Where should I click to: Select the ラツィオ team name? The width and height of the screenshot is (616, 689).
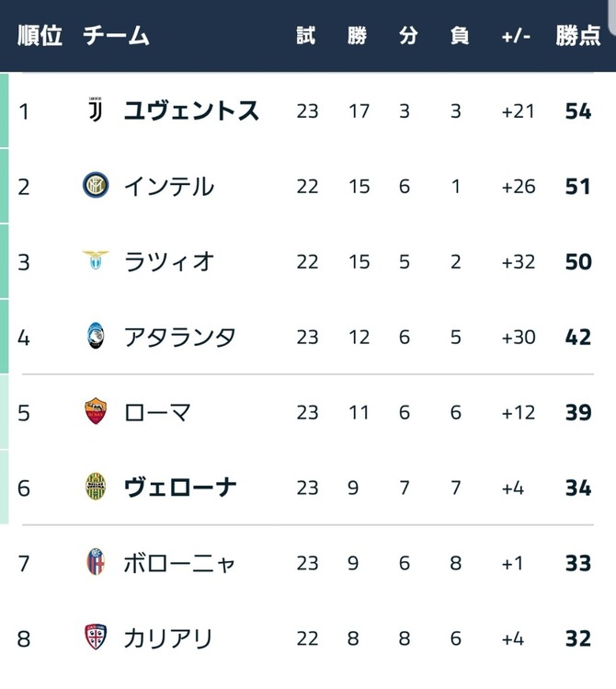click(169, 261)
